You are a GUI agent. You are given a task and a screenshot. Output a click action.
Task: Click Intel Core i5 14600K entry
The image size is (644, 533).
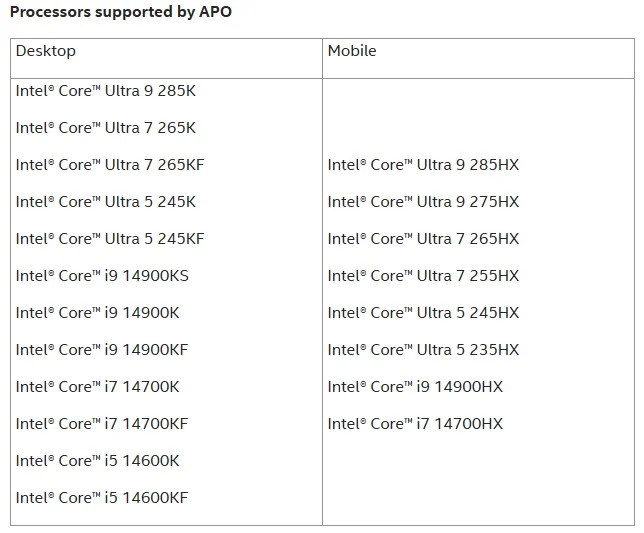(x=97, y=460)
